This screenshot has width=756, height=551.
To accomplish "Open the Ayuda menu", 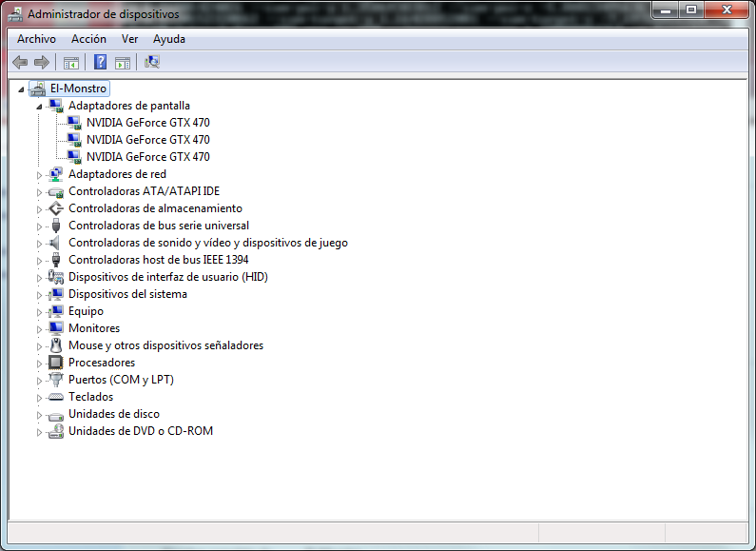I will pyautogui.click(x=168, y=39).
